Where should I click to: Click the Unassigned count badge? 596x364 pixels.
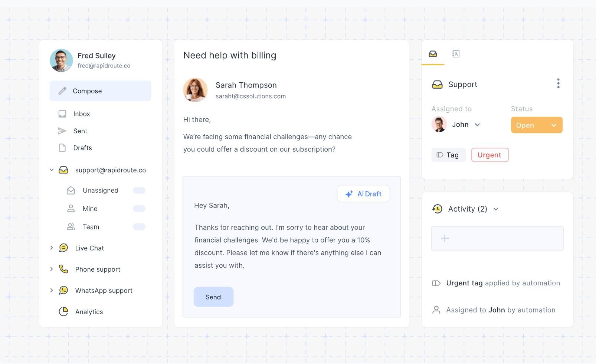click(139, 191)
